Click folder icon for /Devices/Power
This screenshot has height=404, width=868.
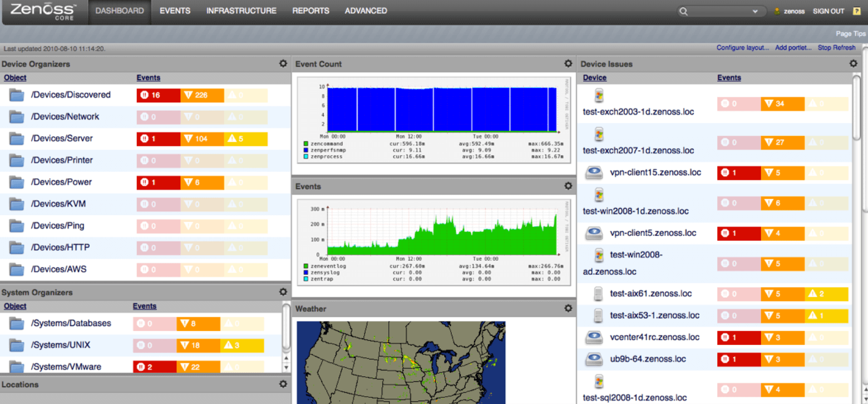point(17,182)
